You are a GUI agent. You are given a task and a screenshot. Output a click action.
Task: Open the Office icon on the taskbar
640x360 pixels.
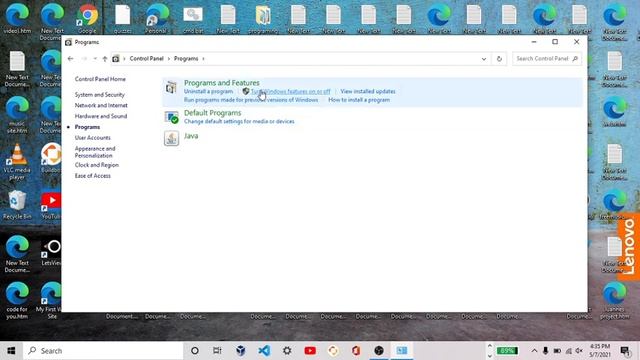356,351
